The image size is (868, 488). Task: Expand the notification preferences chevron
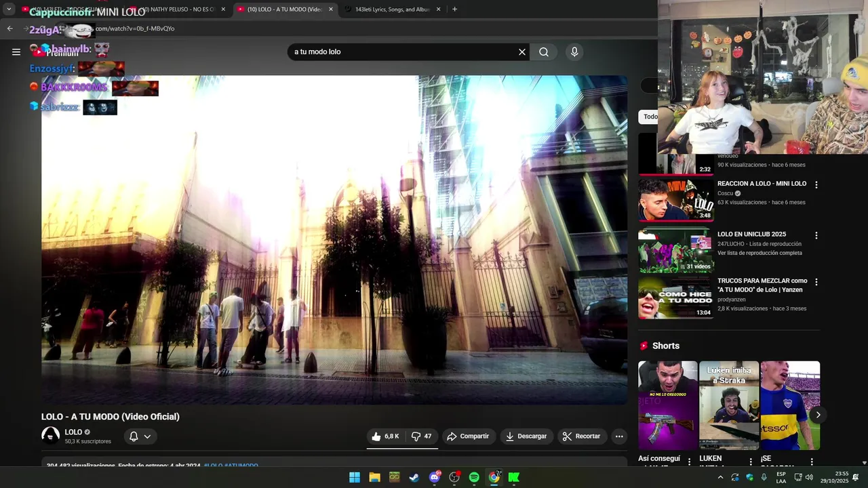[x=147, y=436]
